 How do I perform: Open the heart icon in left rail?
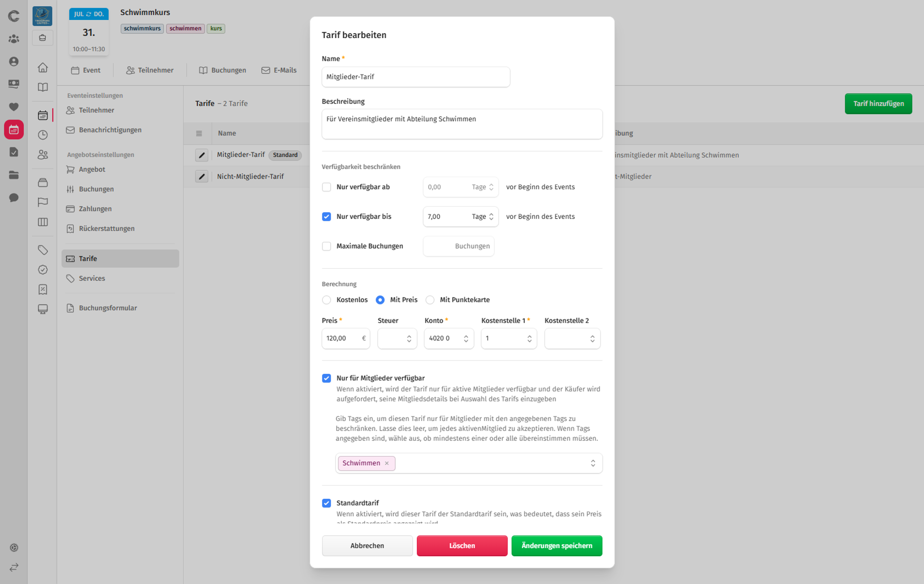click(x=14, y=107)
